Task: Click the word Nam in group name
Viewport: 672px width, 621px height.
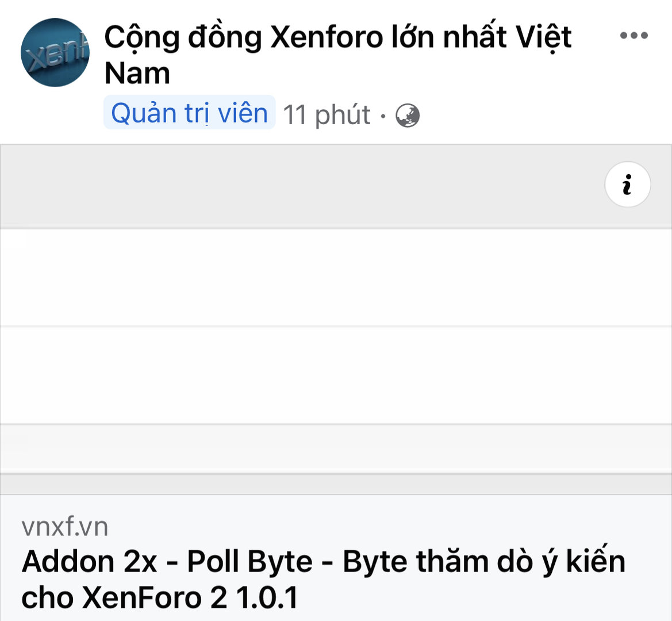Action: point(137,74)
